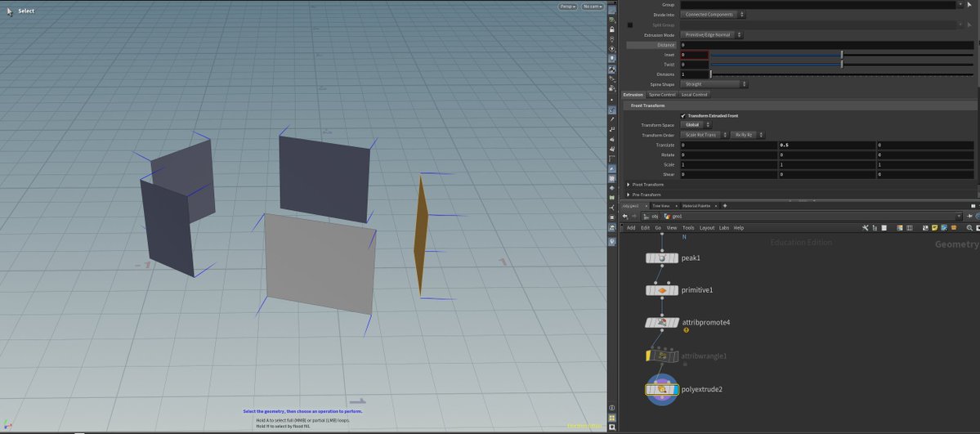
Task: Adjust the Inset slider
Action: click(x=841, y=55)
